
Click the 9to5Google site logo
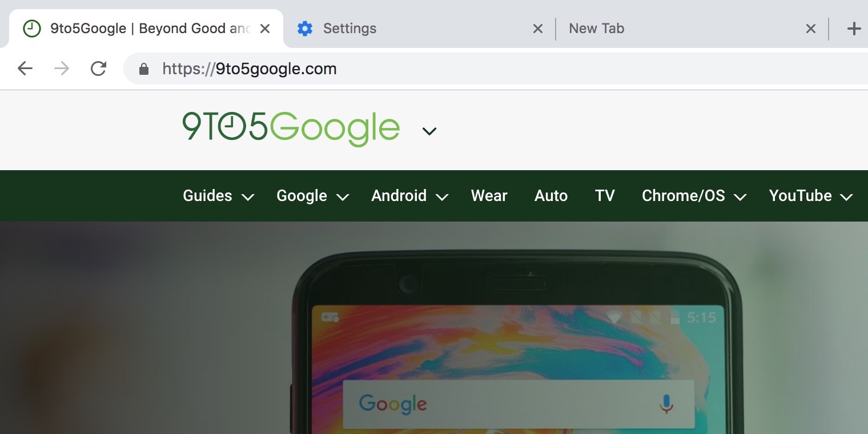point(291,128)
